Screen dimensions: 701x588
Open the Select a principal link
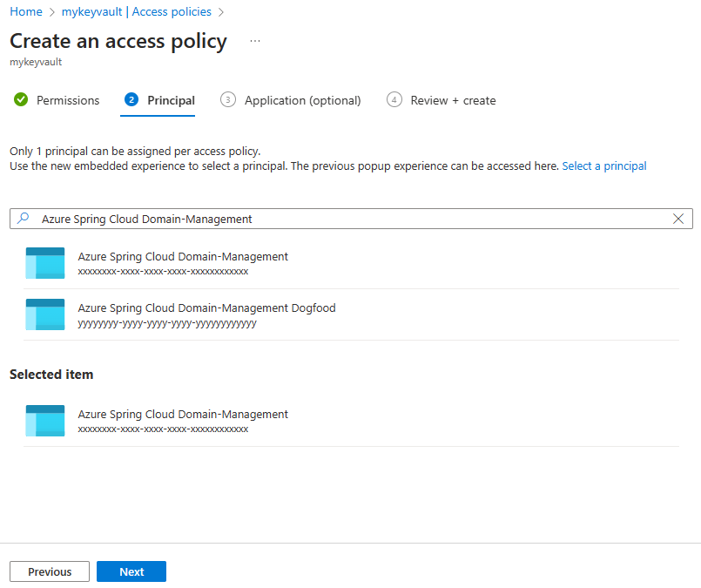coord(604,166)
